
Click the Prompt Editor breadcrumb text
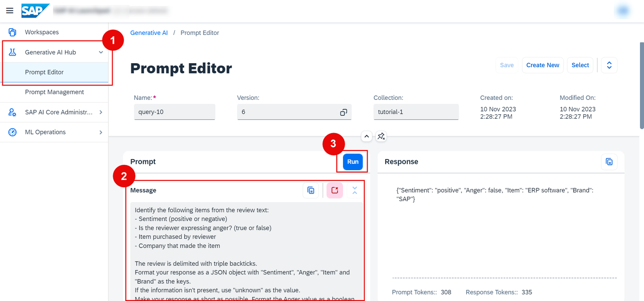(200, 33)
